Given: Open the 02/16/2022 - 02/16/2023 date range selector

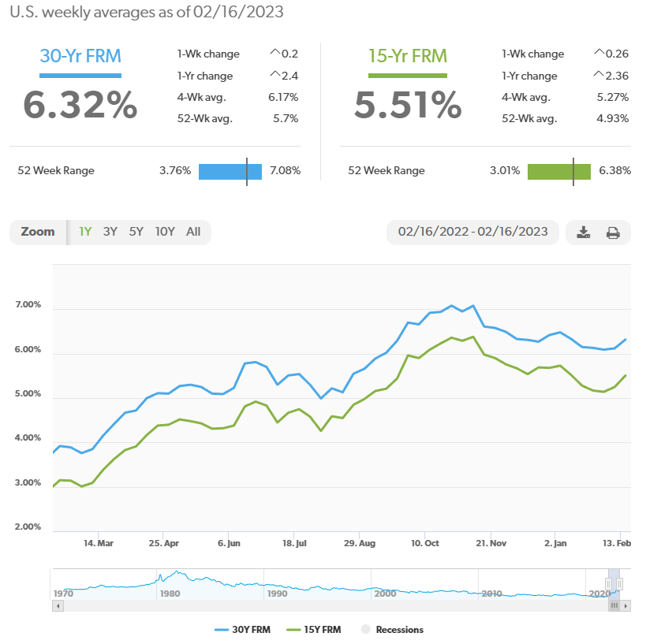Looking at the screenshot, I should click(472, 232).
